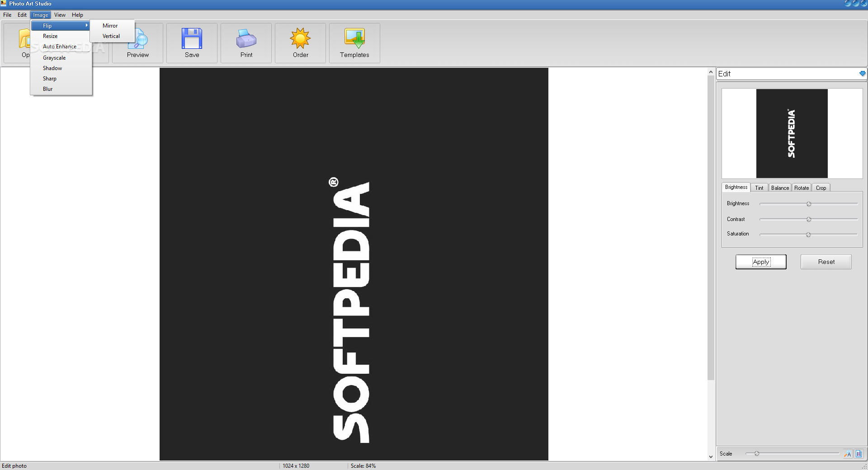Apply Grayscale from the Image menu
Screen dimensions: 868x470
[x=61, y=58]
